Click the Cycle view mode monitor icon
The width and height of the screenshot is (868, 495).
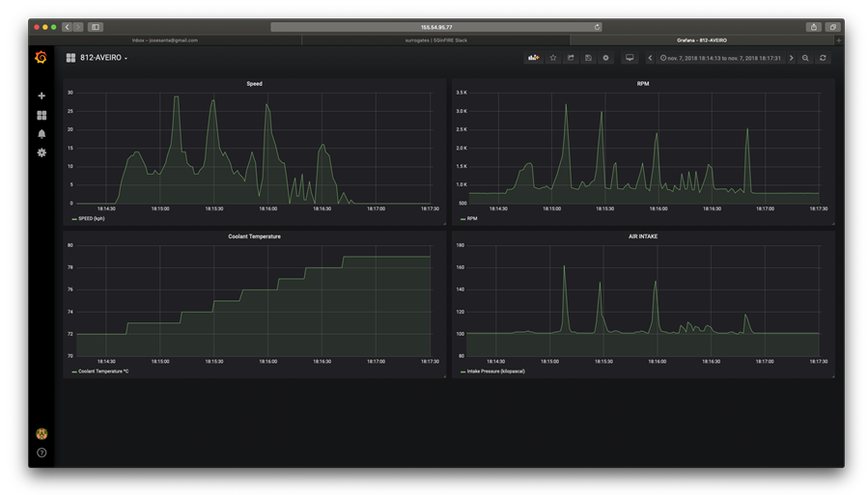[x=630, y=58]
